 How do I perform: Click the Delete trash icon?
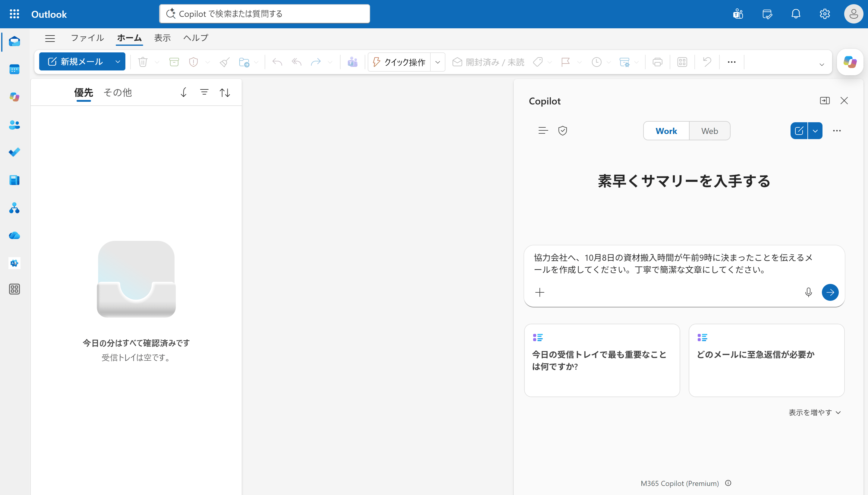143,62
